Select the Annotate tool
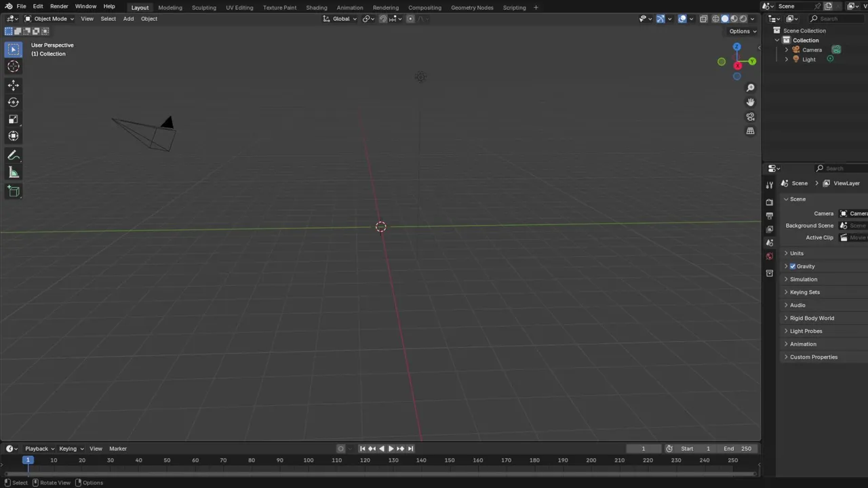The width and height of the screenshot is (868, 488). pos(14,155)
